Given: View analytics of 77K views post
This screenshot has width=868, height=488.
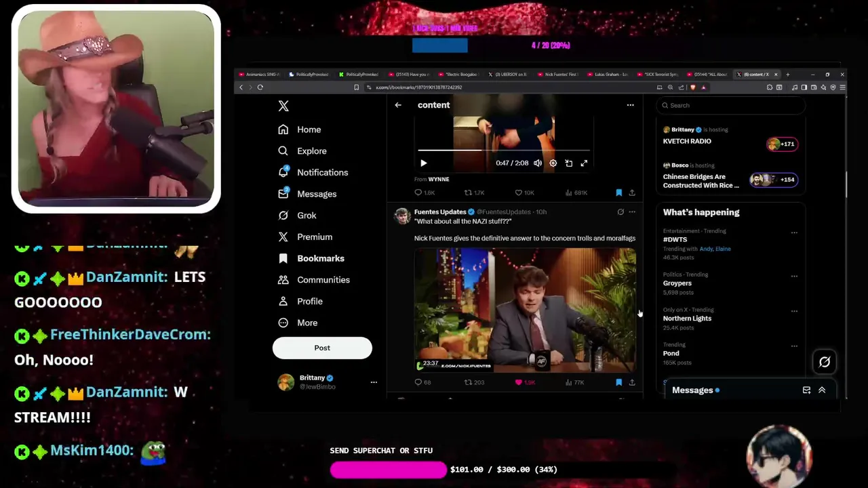Looking at the screenshot, I should (575, 383).
